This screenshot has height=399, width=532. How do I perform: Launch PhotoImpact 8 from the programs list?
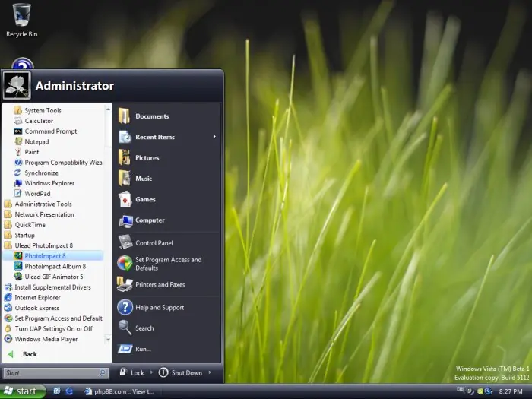click(x=45, y=256)
